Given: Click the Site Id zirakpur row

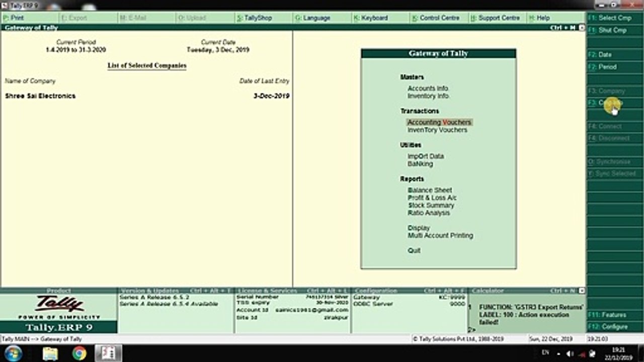Looking at the screenshot, I should pos(292,317).
